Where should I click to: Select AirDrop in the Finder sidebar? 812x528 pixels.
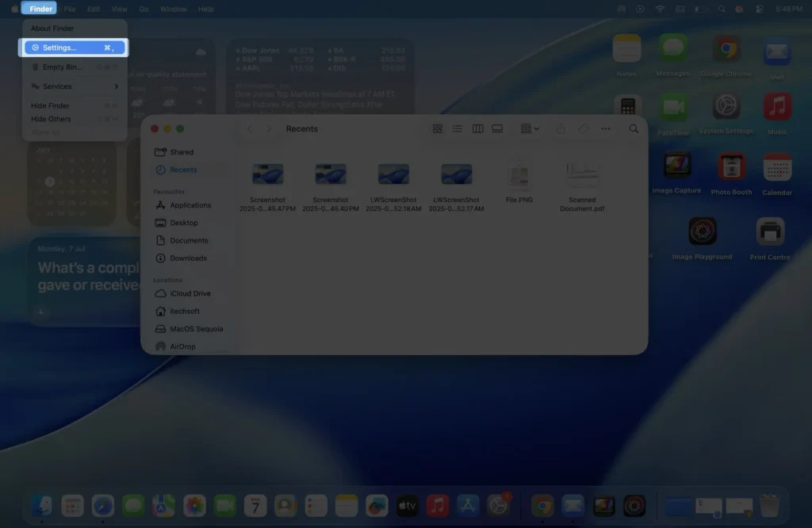click(x=179, y=346)
